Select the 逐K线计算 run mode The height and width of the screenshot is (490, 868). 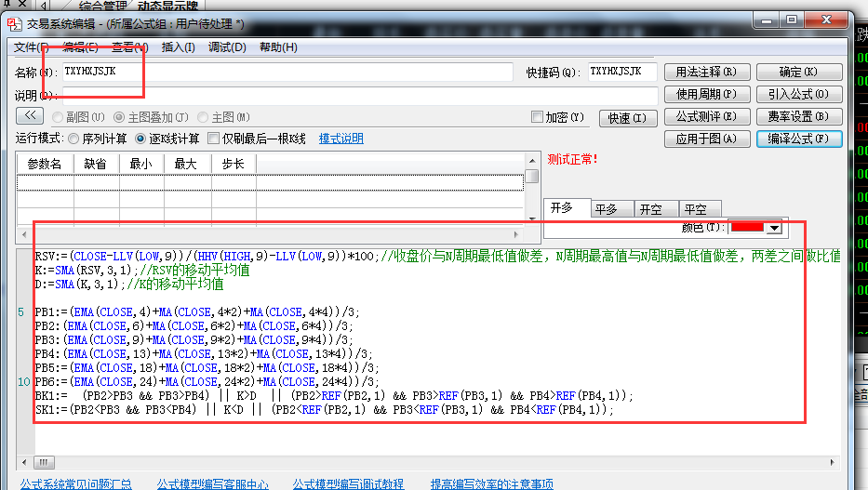(140, 139)
